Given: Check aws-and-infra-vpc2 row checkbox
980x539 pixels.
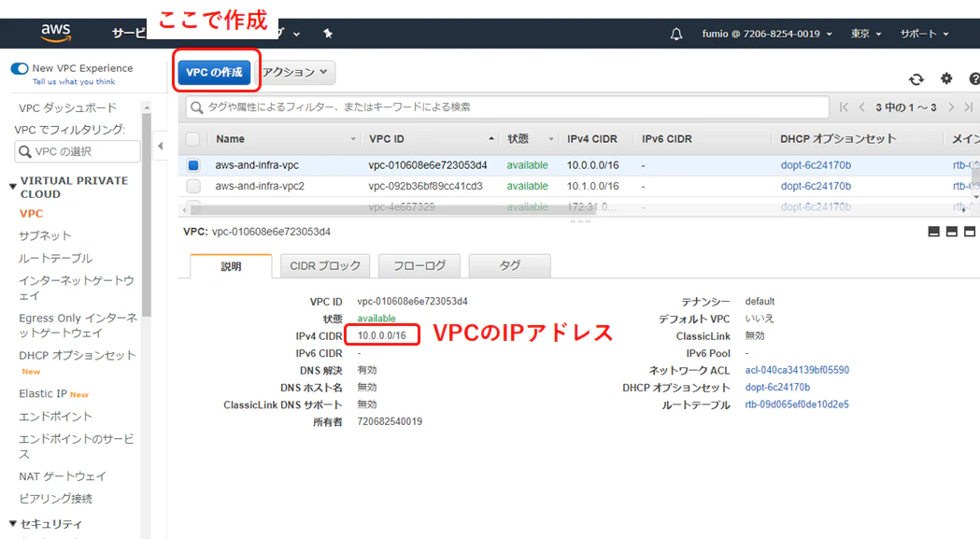Looking at the screenshot, I should tap(193, 186).
